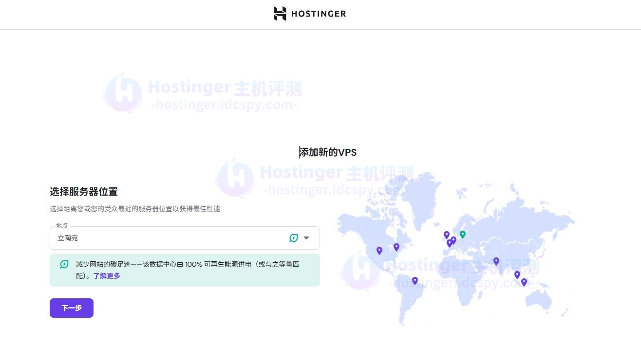Click the Singapore map pin
Image resolution: width=641 pixels, height=364 pixels.
[517, 275]
